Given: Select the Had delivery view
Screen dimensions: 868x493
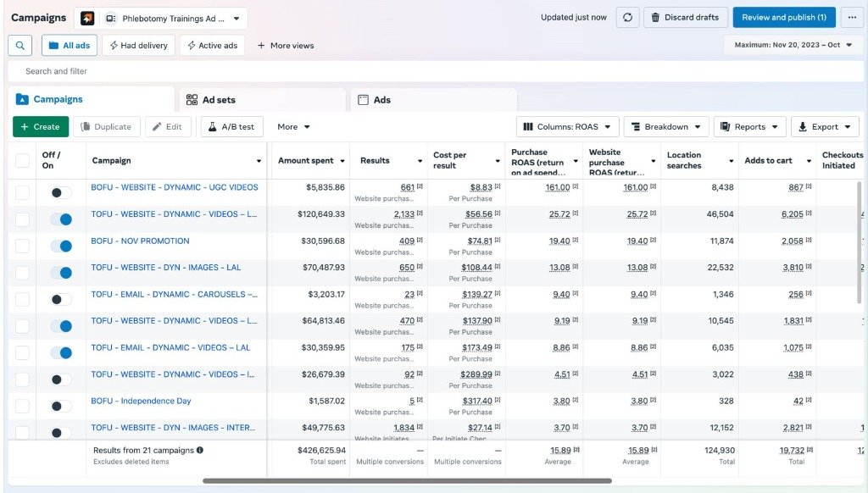Looking at the screenshot, I should click(x=138, y=46).
